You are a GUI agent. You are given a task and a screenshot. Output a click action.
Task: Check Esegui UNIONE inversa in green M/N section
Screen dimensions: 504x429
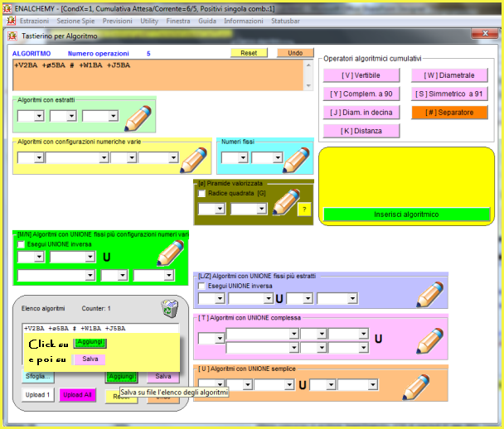click(22, 245)
